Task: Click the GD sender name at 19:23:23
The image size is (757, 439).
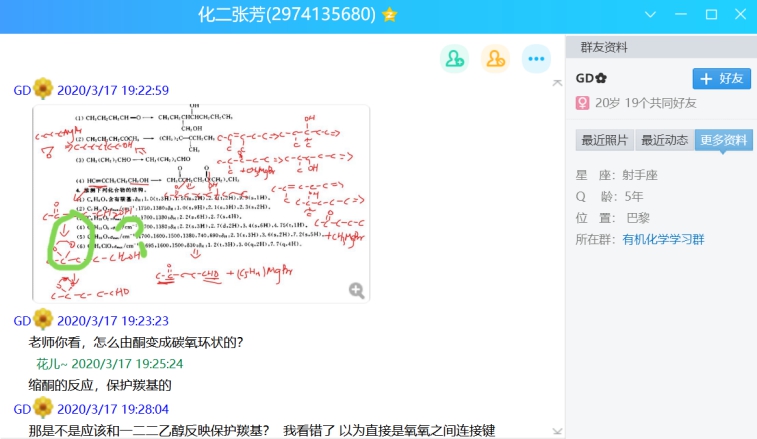Action: [x=22, y=321]
